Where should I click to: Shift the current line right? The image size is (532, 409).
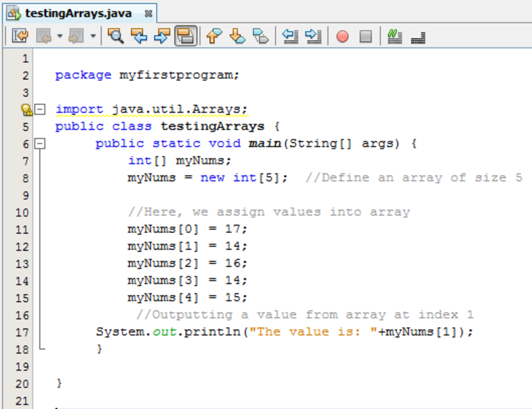[x=313, y=37]
